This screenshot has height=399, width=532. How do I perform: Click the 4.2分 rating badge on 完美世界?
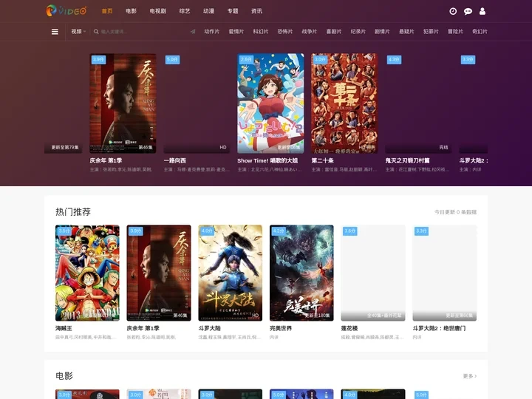click(x=279, y=231)
